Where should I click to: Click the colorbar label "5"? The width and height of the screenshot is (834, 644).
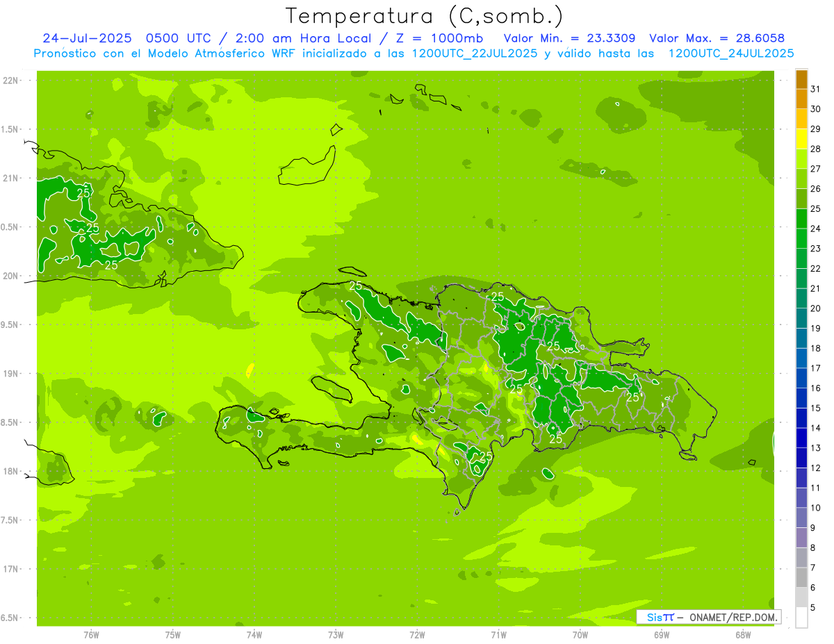click(x=813, y=608)
